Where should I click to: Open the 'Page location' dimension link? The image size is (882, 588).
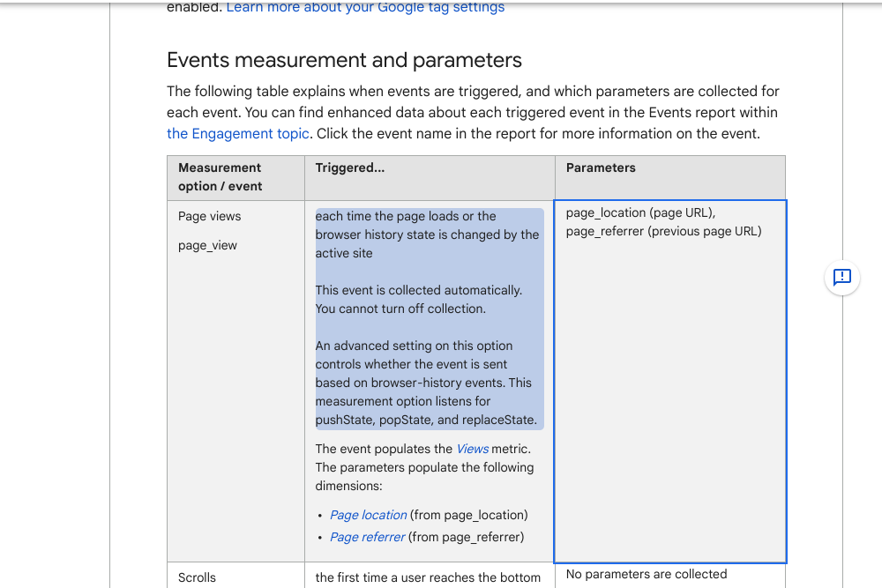tap(368, 515)
